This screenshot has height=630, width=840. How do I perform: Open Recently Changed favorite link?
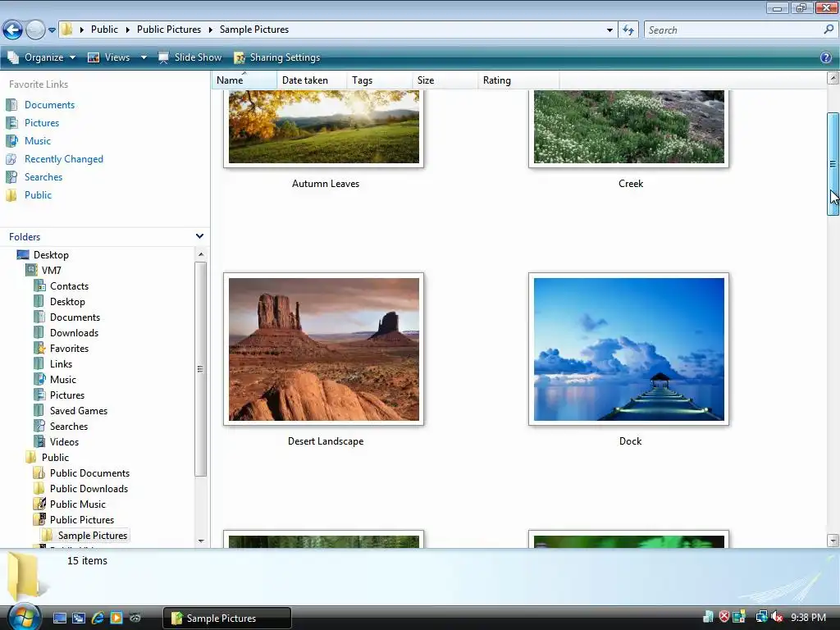64,159
